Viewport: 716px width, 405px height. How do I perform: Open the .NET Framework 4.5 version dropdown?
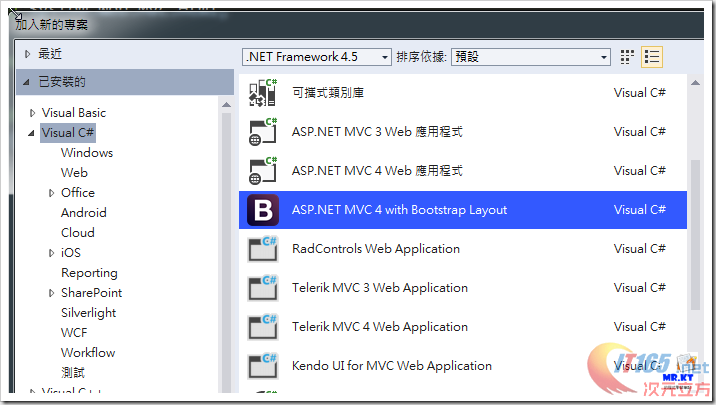coord(316,57)
